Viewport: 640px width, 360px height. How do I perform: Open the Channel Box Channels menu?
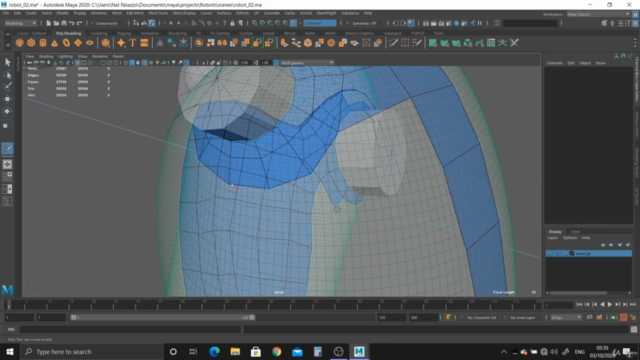tap(555, 63)
